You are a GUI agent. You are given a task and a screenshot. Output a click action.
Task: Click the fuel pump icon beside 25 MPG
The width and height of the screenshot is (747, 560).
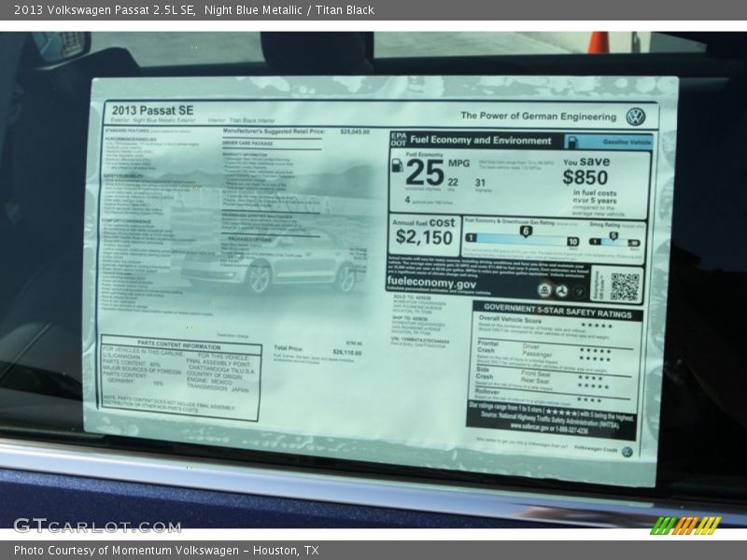tap(397, 166)
